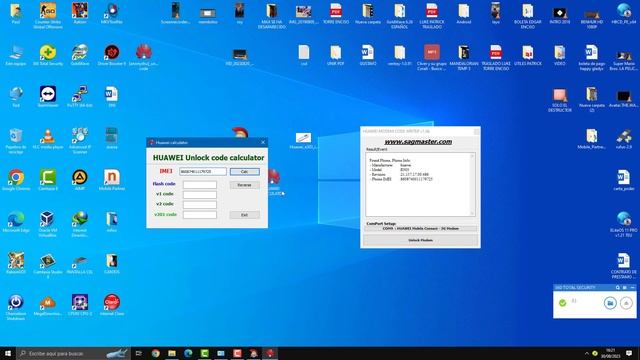Click Unlock Modem in Huawei Modem Code Writer

[x=420, y=240]
